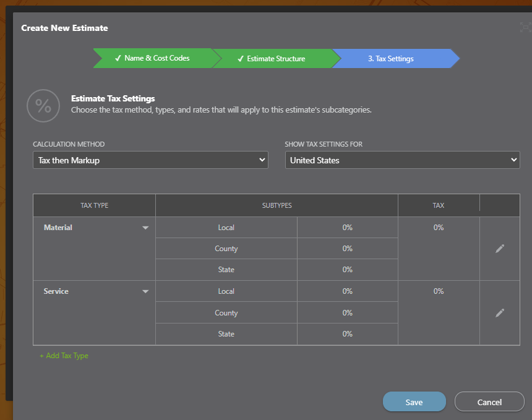
Task: Click the Material Local 0% rate field
Action: (347, 227)
